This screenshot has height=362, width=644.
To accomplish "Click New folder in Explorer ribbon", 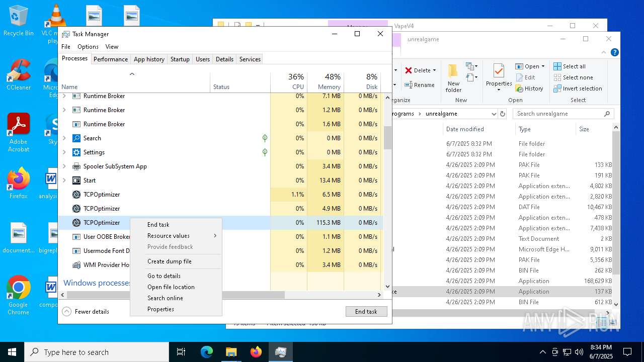I will [453, 78].
